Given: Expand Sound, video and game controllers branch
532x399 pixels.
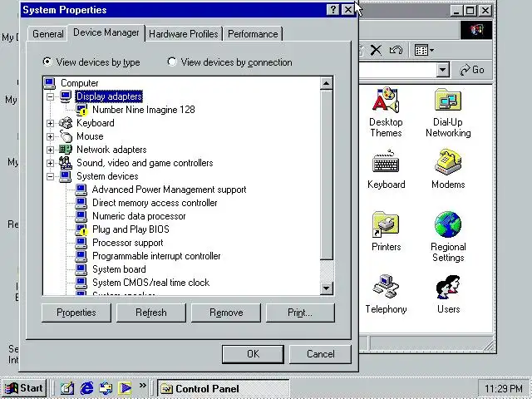Looking at the screenshot, I should coord(50,163).
